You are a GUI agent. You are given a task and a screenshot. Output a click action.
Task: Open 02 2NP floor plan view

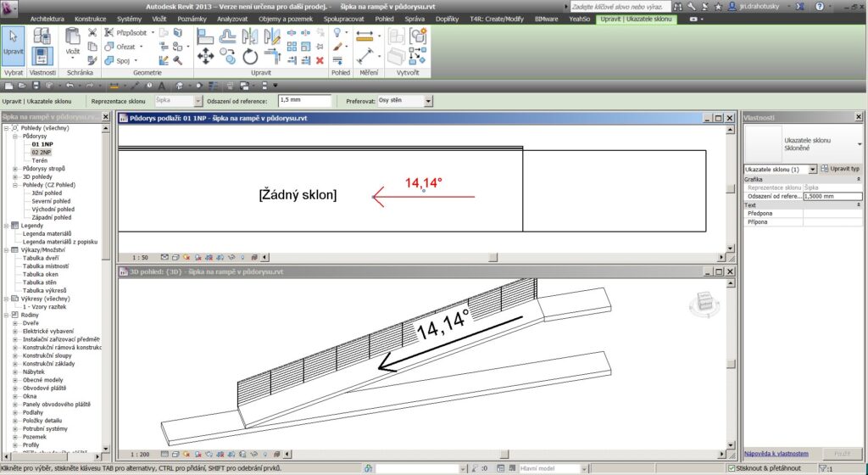(42, 152)
